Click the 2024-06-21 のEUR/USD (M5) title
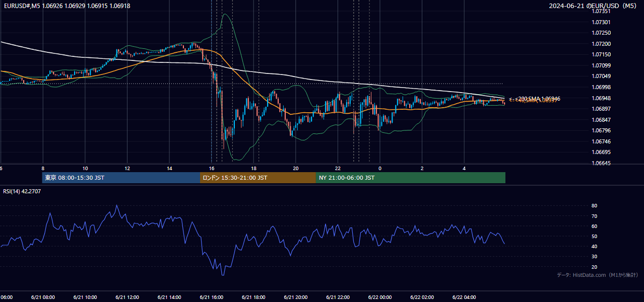The width and height of the screenshot is (644, 302). point(594,6)
